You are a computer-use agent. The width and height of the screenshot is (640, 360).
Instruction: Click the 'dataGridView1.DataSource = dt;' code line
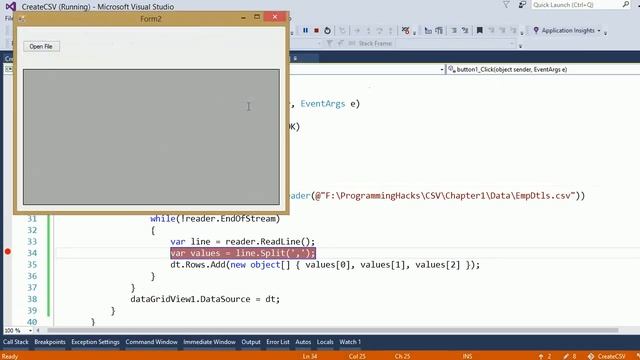[205, 299]
